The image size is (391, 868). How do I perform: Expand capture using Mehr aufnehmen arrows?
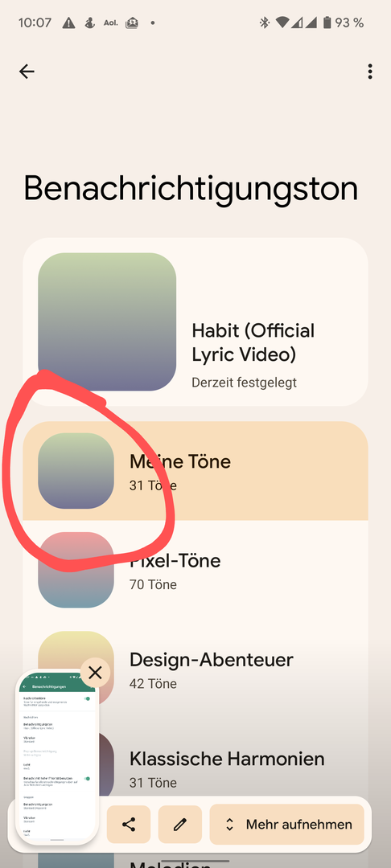click(230, 825)
